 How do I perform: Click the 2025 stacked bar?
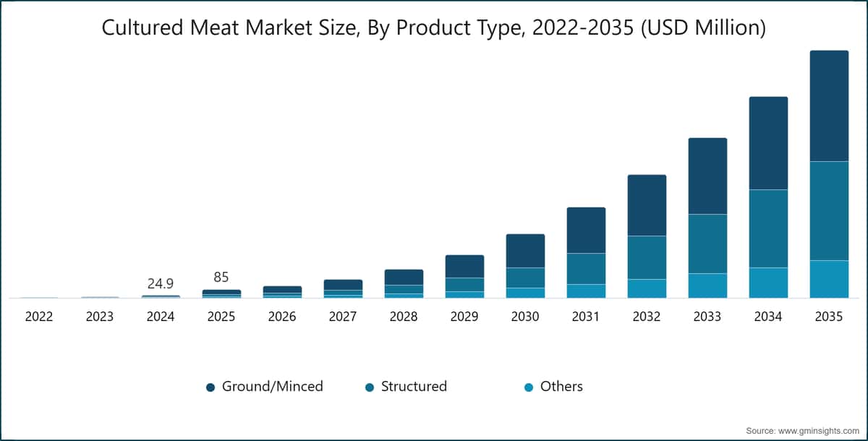tap(221, 294)
